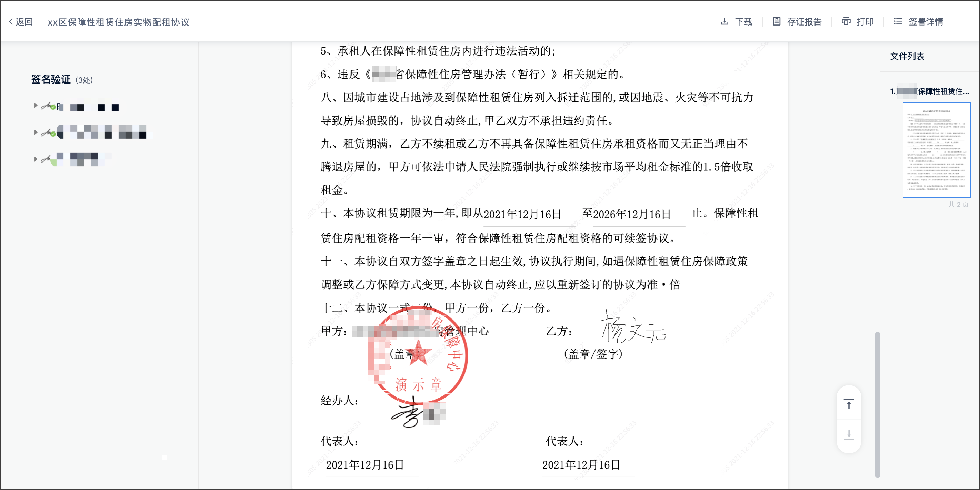
Task: Click the signing details (签署详情) list icon
Action: tap(898, 21)
